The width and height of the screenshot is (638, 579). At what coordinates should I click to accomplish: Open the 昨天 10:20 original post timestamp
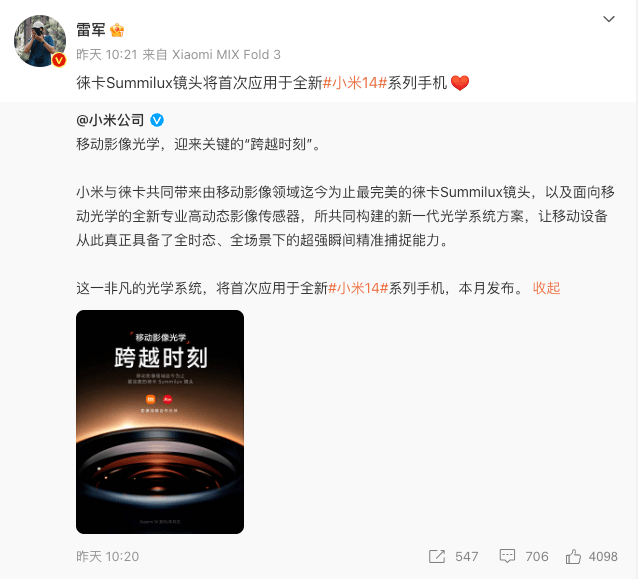pyautogui.click(x=108, y=556)
